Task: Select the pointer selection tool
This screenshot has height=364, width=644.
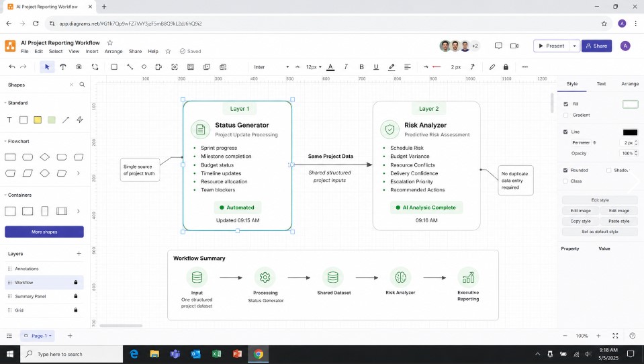Action: coord(47,67)
